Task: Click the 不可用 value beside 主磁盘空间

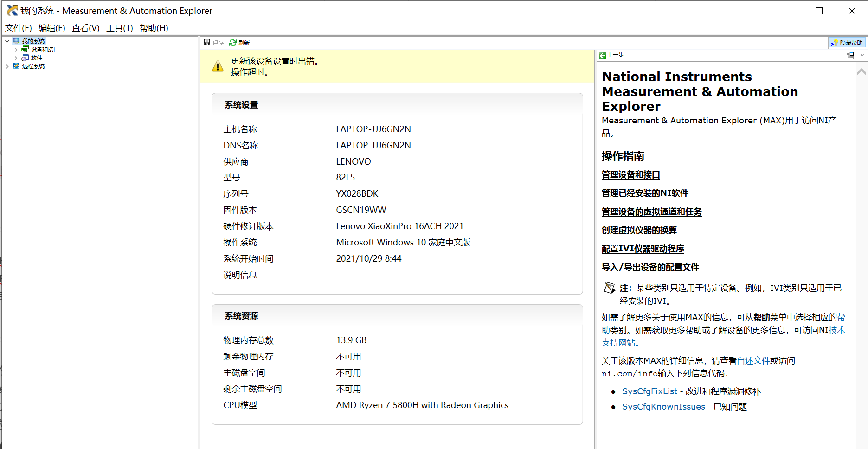Action: pyautogui.click(x=348, y=373)
